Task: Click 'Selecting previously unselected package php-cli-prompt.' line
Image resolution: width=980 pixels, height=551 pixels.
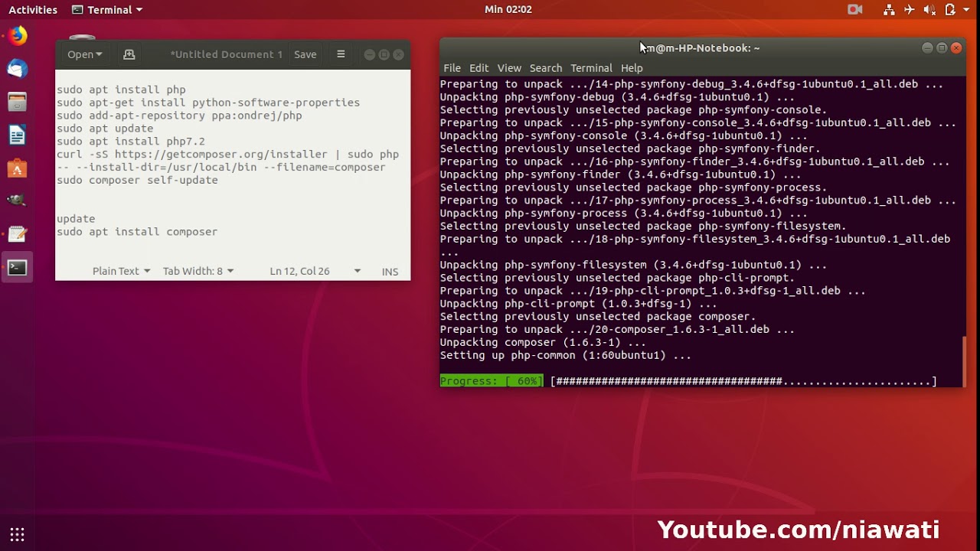Action: coord(617,278)
